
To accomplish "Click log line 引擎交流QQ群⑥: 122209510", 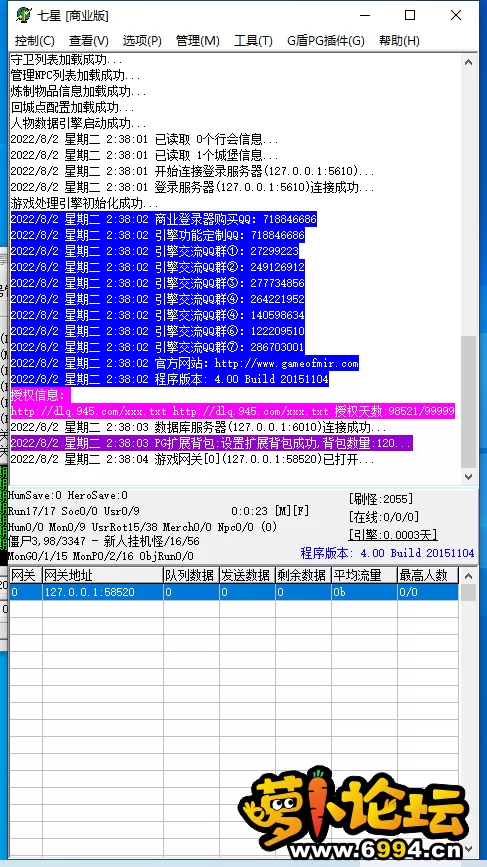I will pos(158,332).
